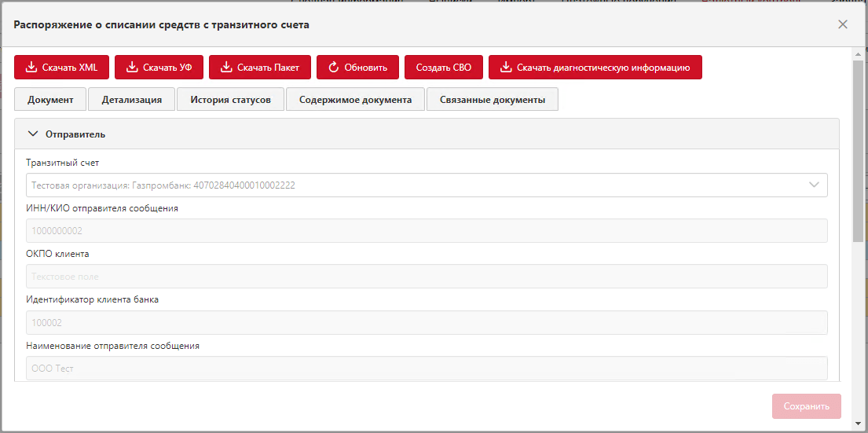The image size is (868, 433).
Task: Click the scrollbar down arrow
Action: tap(858, 424)
